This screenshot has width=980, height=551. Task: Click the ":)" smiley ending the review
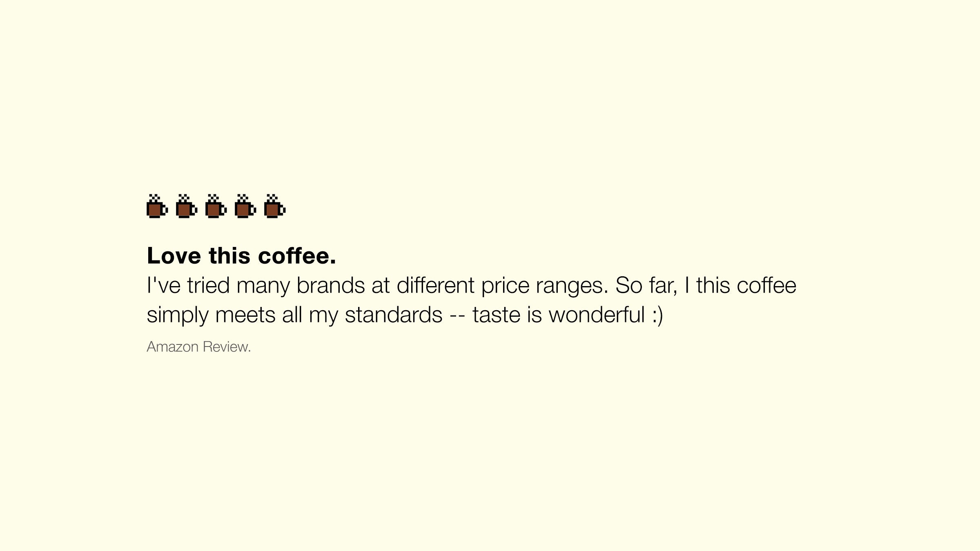tap(657, 315)
